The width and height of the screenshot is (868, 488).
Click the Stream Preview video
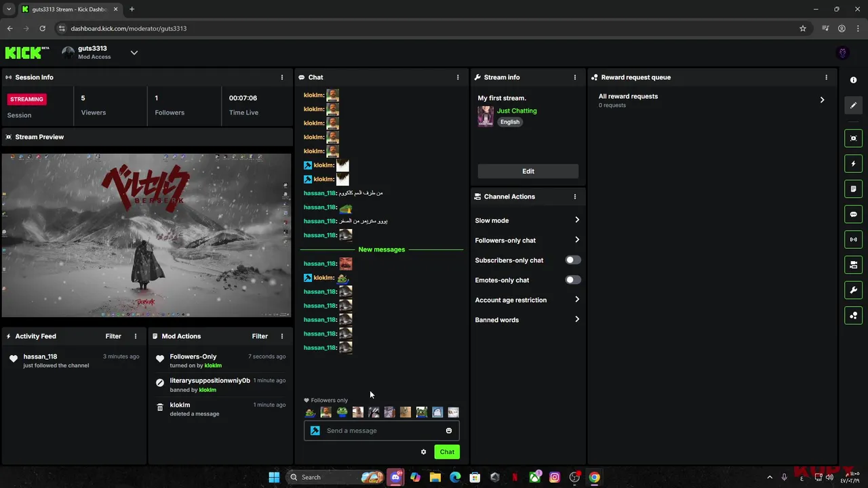(146, 235)
